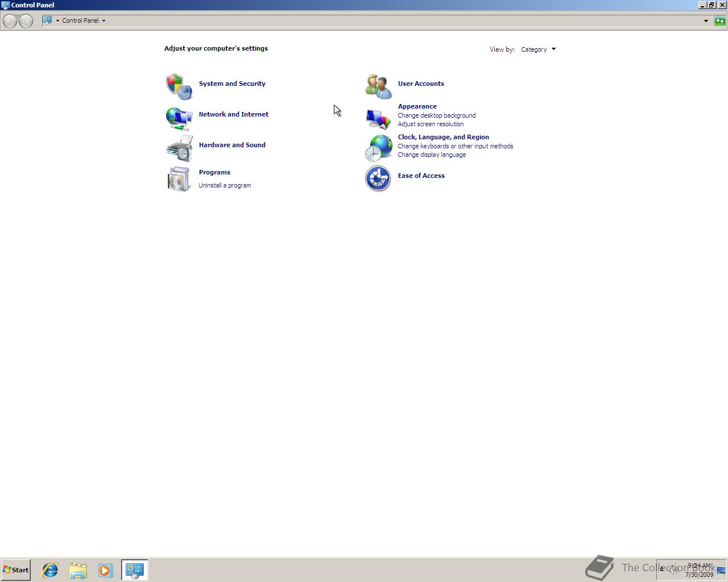Open Uninstall a program
The image size is (728, 582).
pos(225,185)
